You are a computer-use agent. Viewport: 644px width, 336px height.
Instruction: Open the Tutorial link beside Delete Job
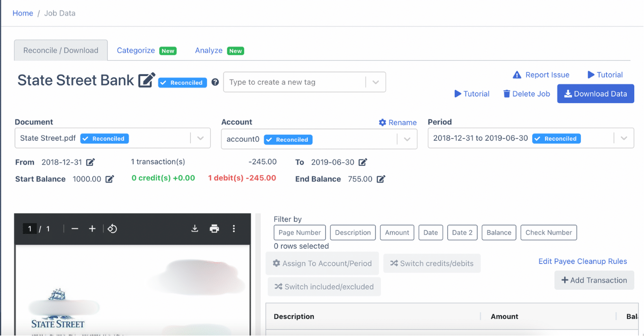pos(472,94)
